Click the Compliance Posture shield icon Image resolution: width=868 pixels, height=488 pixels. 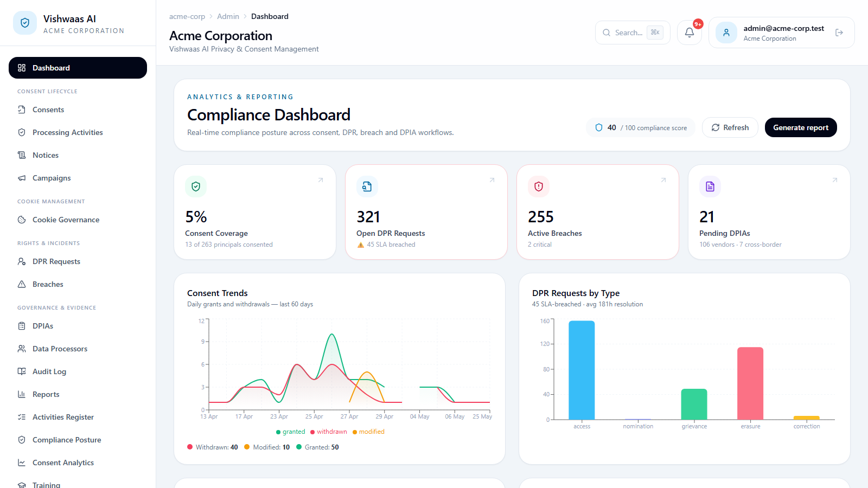point(22,440)
